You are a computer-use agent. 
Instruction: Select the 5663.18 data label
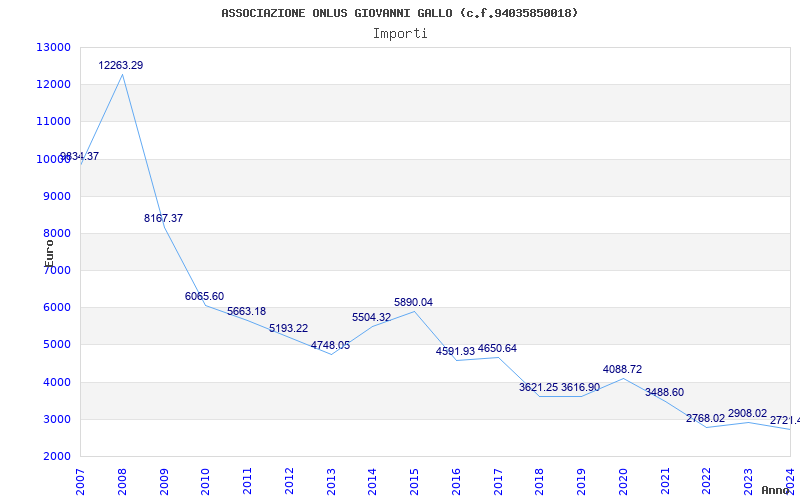coord(246,311)
